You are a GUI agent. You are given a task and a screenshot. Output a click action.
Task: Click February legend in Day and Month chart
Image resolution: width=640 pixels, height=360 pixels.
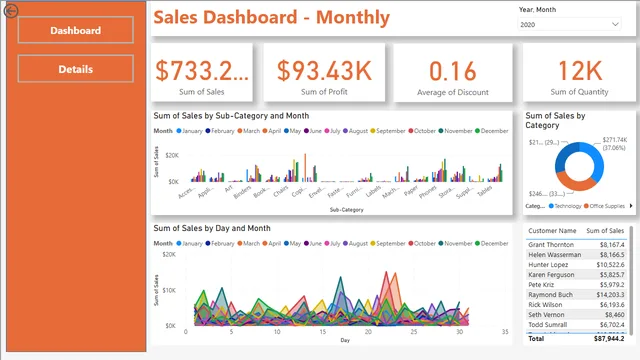click(x=220, y=244)
